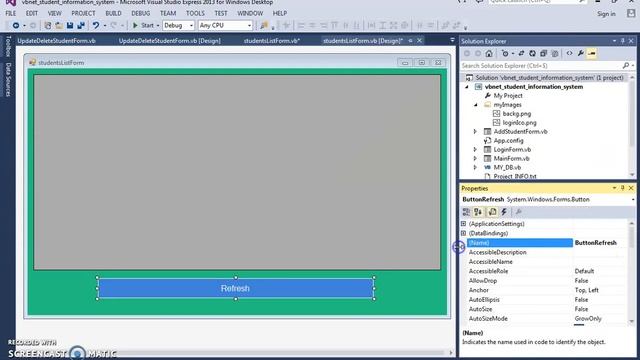Click Properties wrench icon in Solution Explorer

coord(580,53)
